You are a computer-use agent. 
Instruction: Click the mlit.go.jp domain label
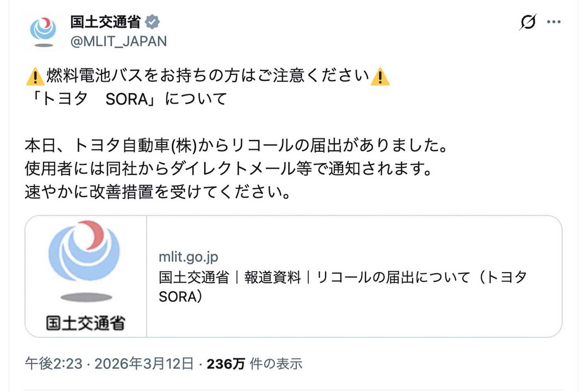[188, 256]
